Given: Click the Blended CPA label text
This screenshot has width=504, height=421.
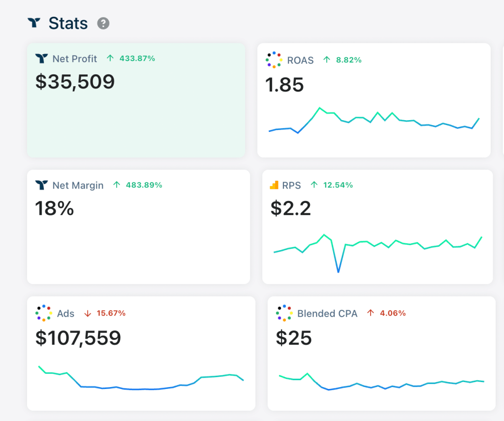Looking at the screenshot, I should tap(327, 313).
